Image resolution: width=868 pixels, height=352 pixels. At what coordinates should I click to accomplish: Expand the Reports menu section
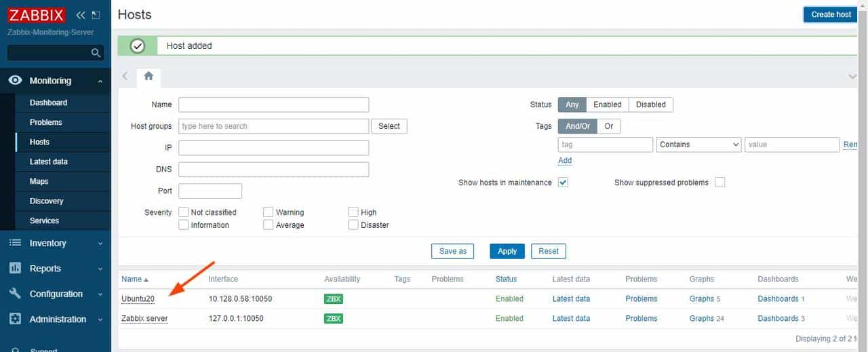click(x=100, y=269)
